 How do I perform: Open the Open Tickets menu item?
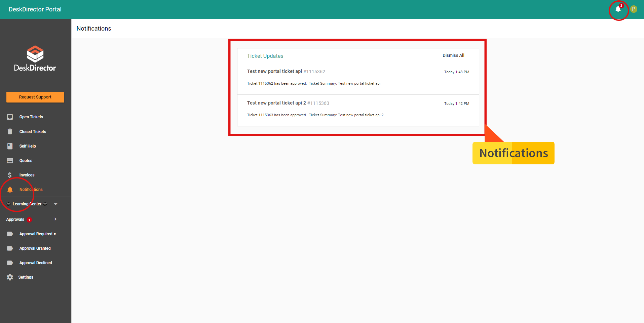tap(31, 117)
